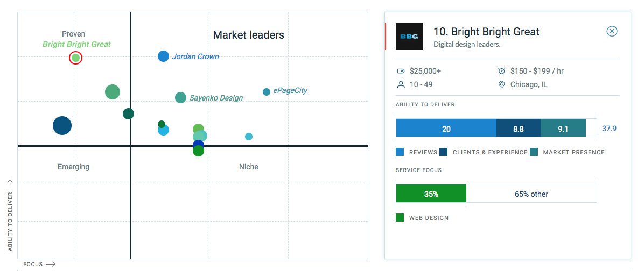Click the BBG company logo thumbnail
The height and width of the screenshot is (271, 644).
point(409,37)
